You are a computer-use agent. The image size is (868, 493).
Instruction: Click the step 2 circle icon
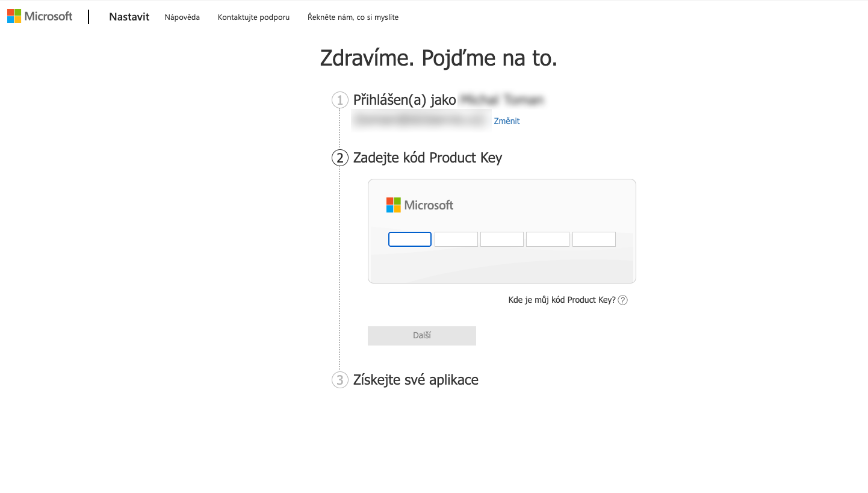click(x=340, y=158)
